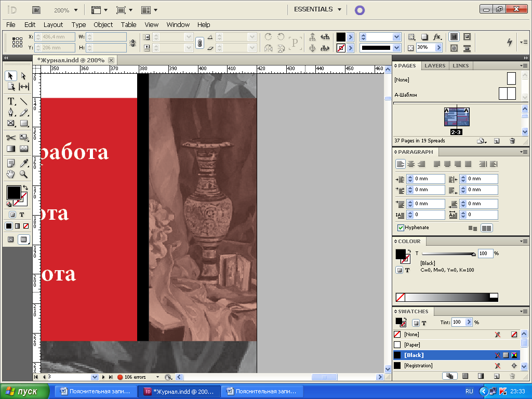Go to next page arrow
The width and height of the screenshot is (532, 399).
(x=103, y=377)
